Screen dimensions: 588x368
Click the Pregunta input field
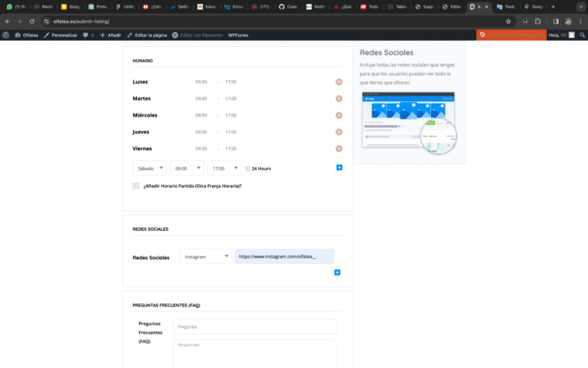tap(255, 327)
